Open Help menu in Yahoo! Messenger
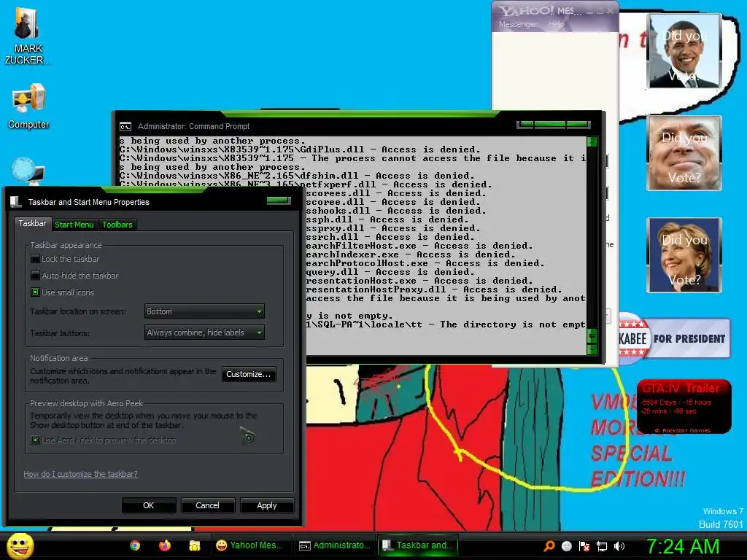 point(556,24)
